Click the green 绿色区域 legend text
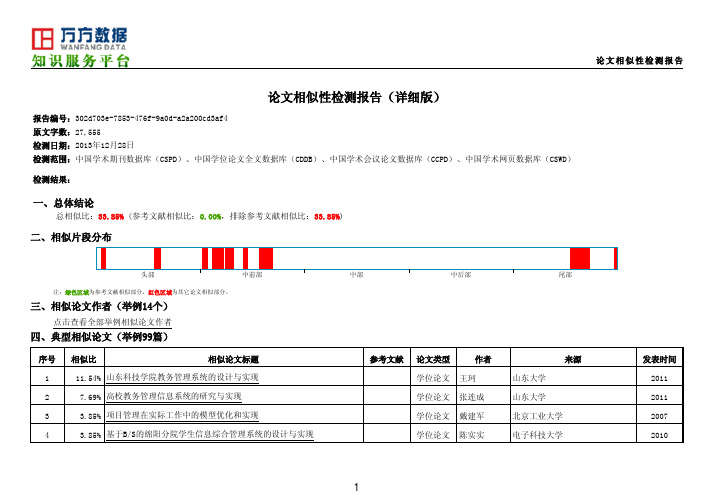The image size is (713, 504). (77, 292)
